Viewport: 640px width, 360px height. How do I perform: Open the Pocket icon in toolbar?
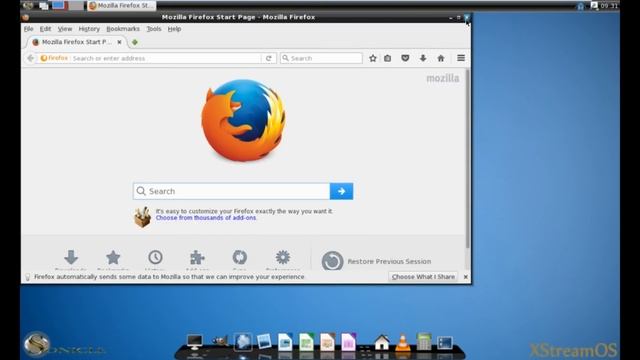tap(405, 58)
